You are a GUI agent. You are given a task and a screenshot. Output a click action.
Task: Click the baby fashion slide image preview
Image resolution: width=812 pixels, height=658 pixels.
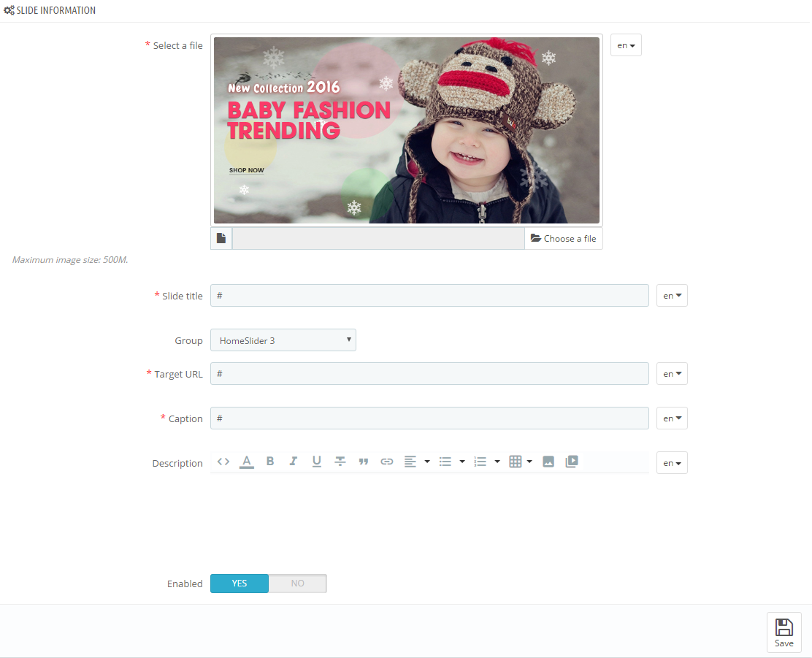pos(407,130)
